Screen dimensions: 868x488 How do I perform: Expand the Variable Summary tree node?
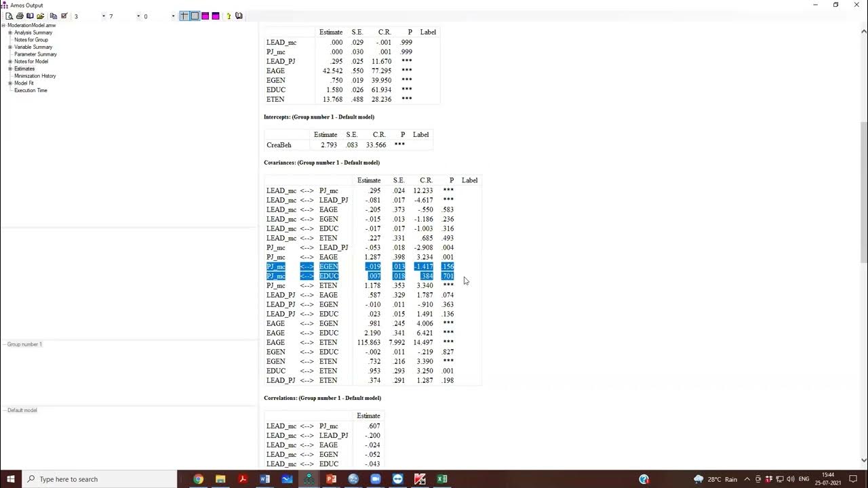pyautogui.click(x=10, y=47)
